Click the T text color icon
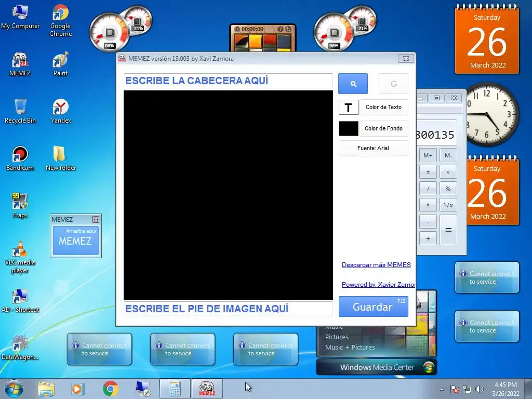 pyautogui.click(x=349, y=108)
